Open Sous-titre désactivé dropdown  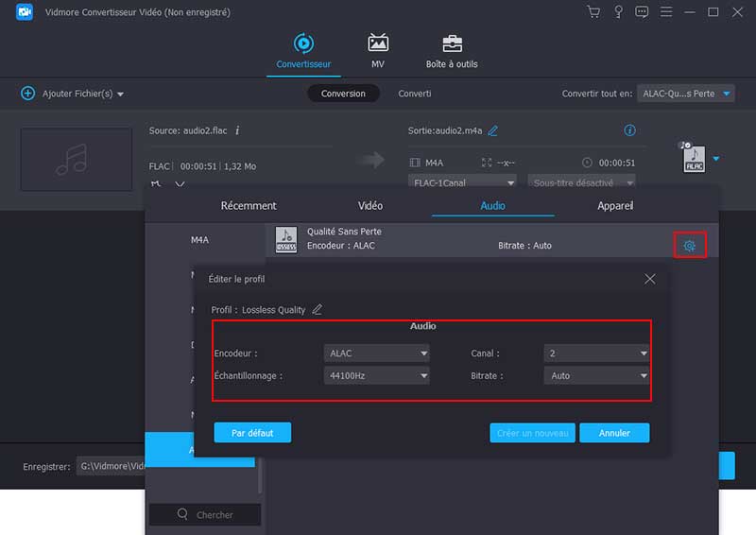coord(581,182)
